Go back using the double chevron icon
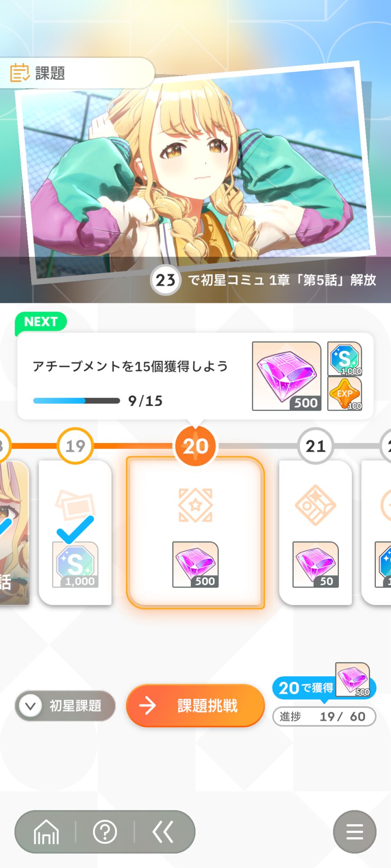The height and width of the screenshot is (868, 391). coord(163,832)
